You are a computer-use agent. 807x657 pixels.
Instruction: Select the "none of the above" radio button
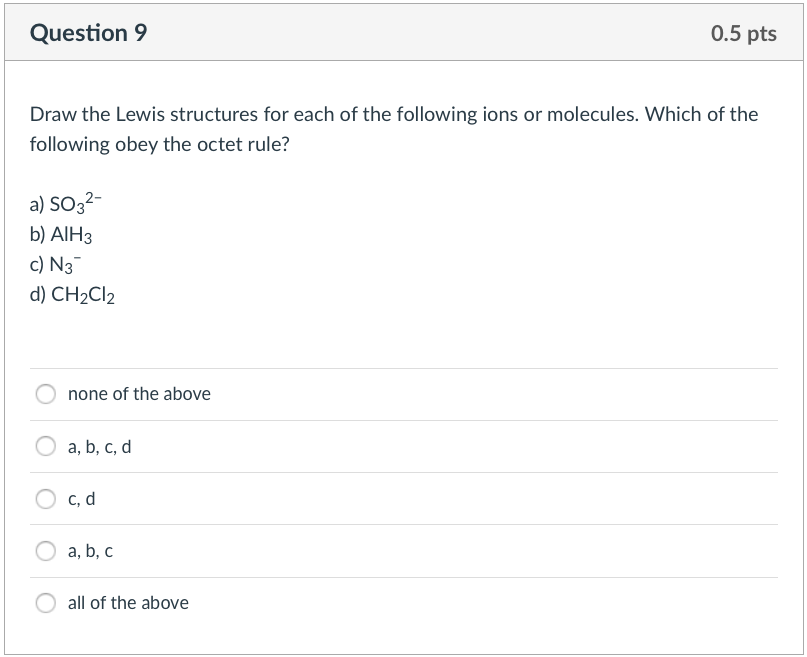coord(45,394)
